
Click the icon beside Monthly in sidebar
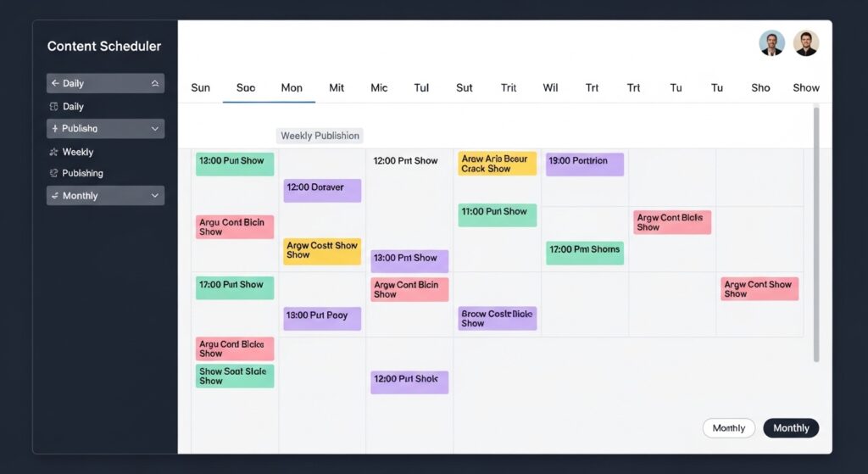click(55, 196)
